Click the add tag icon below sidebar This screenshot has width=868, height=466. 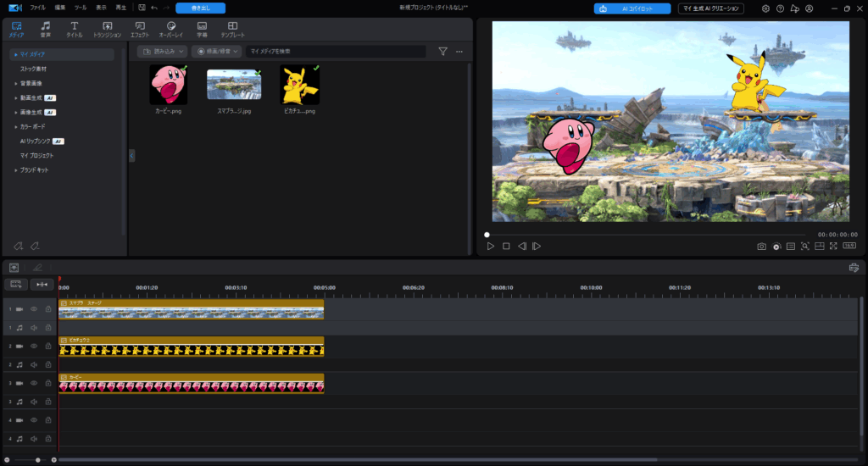click(x=19, y=246)
